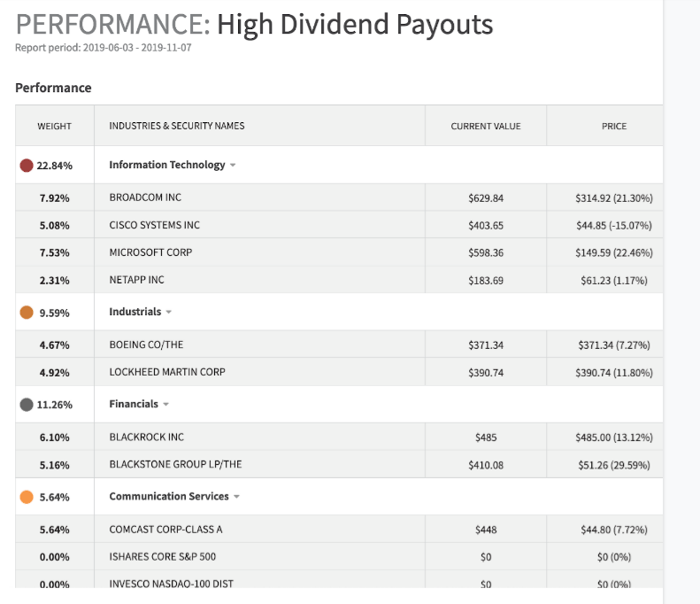The height and width of the screenshot is (604, 700).
Task: Click the red Information Technology color dot
Action: pos(27,166)
